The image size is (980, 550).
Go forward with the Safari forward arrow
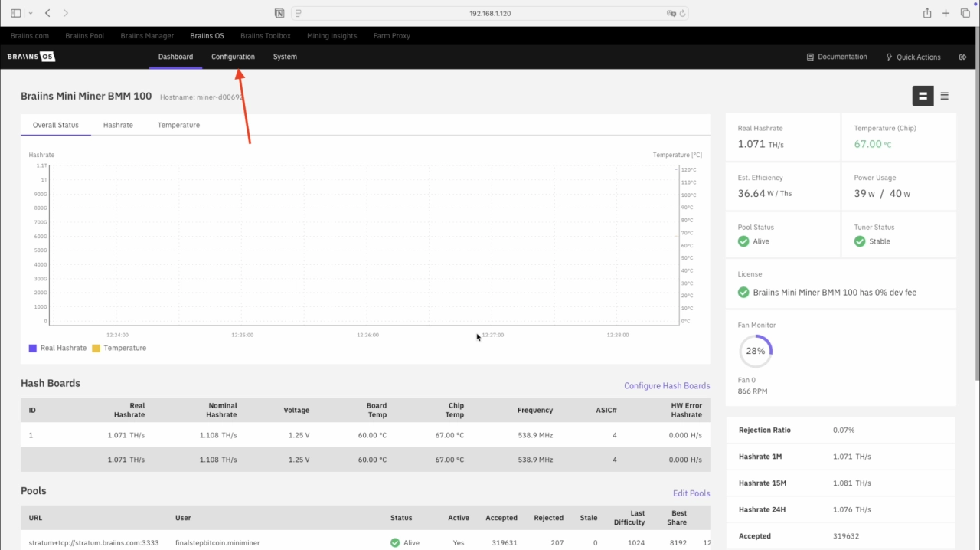click(x=66, y=13)
